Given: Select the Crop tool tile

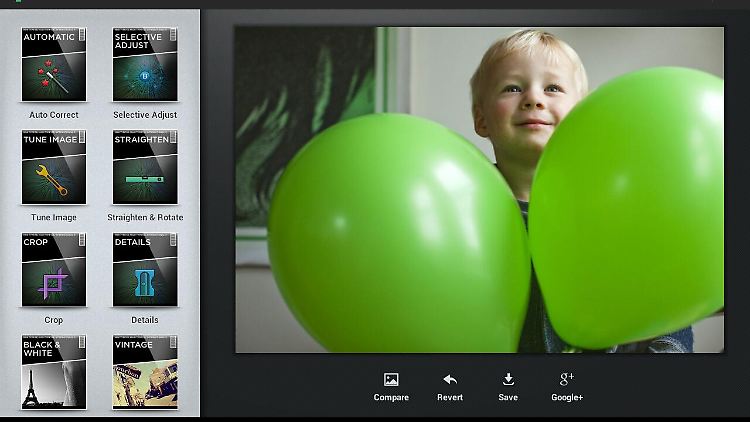Looking at the screenshot, I should 54,270.
